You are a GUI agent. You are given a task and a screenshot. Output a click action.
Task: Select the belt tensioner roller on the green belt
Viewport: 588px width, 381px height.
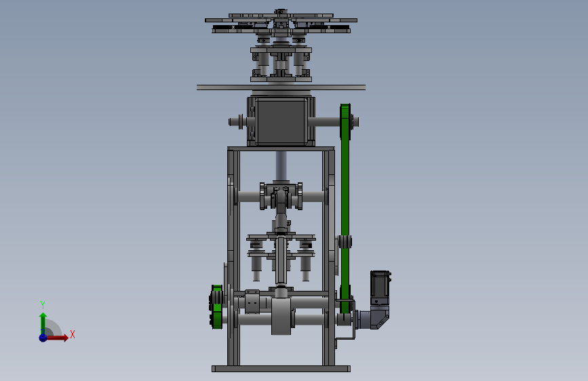[x=345, y=241]
